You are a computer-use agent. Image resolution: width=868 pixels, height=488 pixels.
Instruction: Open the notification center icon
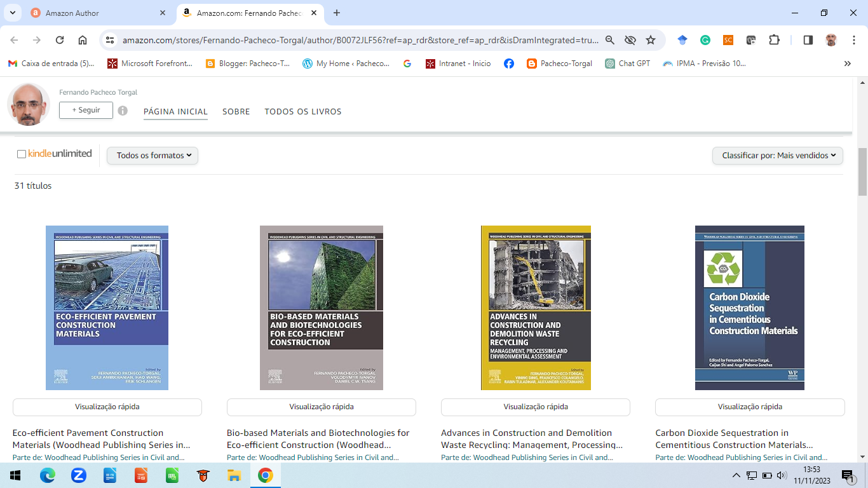pyautogui.click(x=848, y=475)
